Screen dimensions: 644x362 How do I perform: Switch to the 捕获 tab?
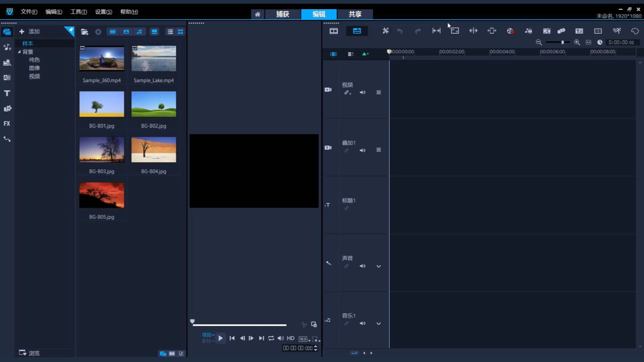(x=282, y=14)
